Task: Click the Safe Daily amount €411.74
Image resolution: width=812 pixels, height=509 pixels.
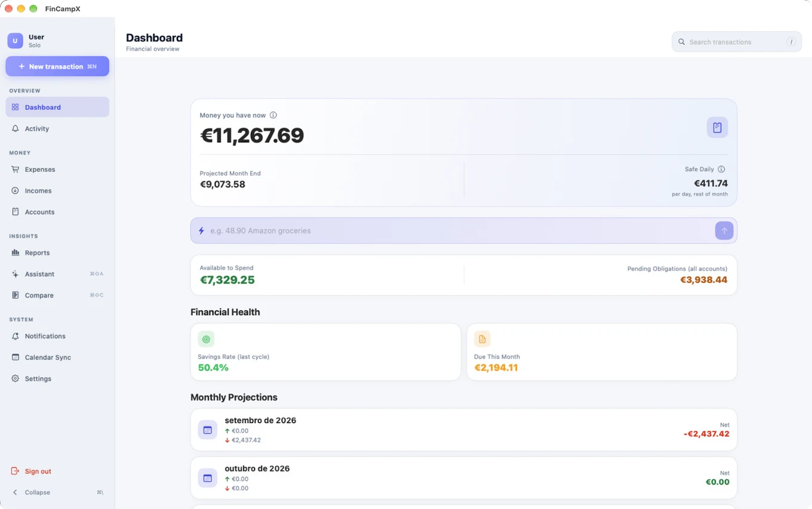Action: [x=710, y=184]
